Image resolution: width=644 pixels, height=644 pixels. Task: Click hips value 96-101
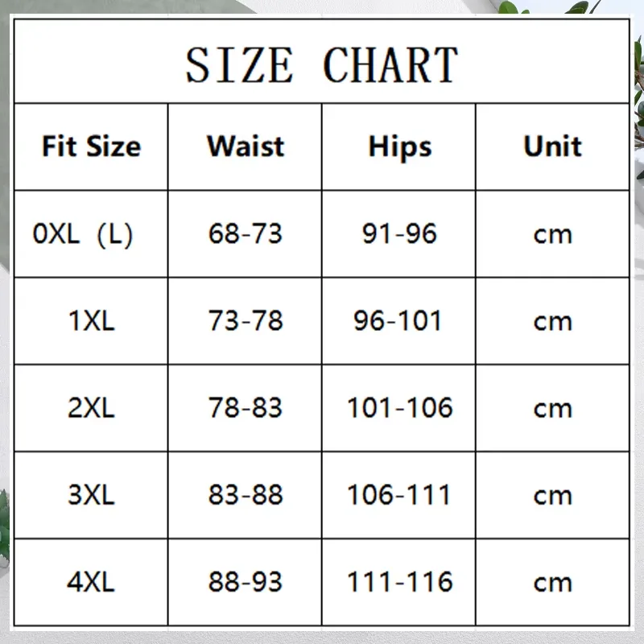(x=398, y=320)
